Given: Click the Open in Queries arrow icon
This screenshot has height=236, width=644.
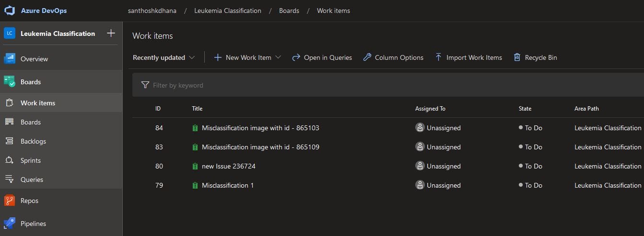Looking at the screenshot, I should (296, 57).
